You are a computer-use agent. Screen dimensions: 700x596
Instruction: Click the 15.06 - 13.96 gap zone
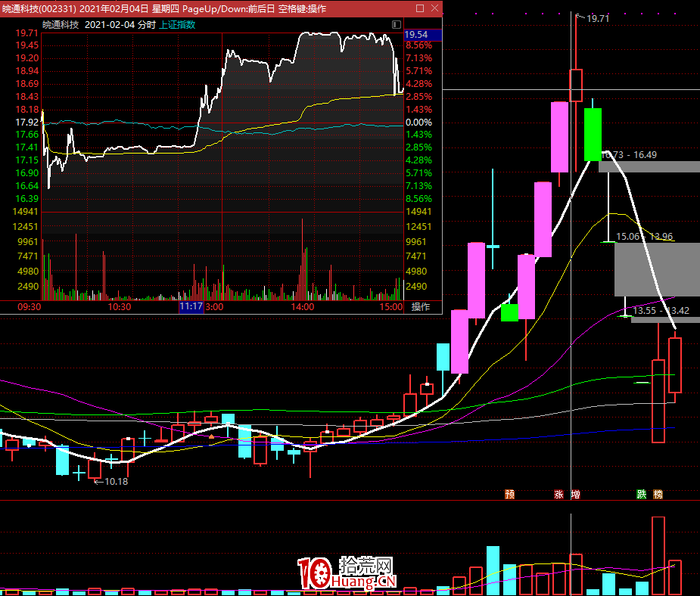coord(657,269)
